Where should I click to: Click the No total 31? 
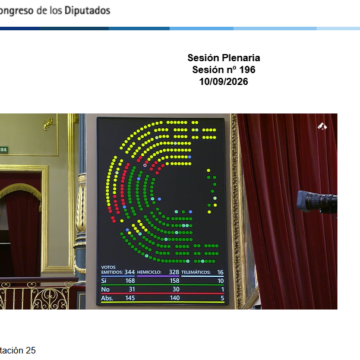(x=131, y=289)
